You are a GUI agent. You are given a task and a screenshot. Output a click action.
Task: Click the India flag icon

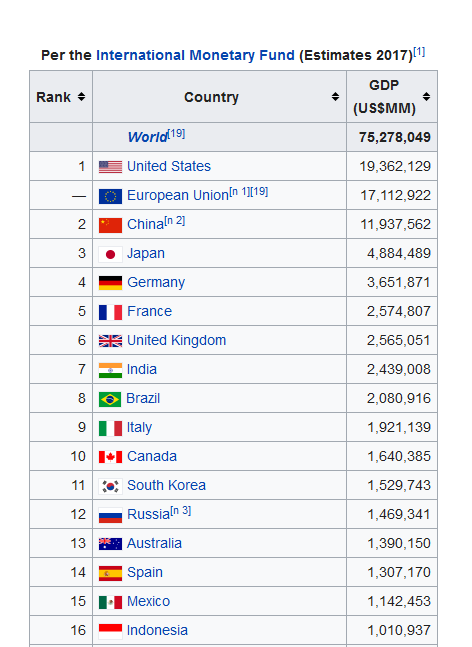pos(110,370)
